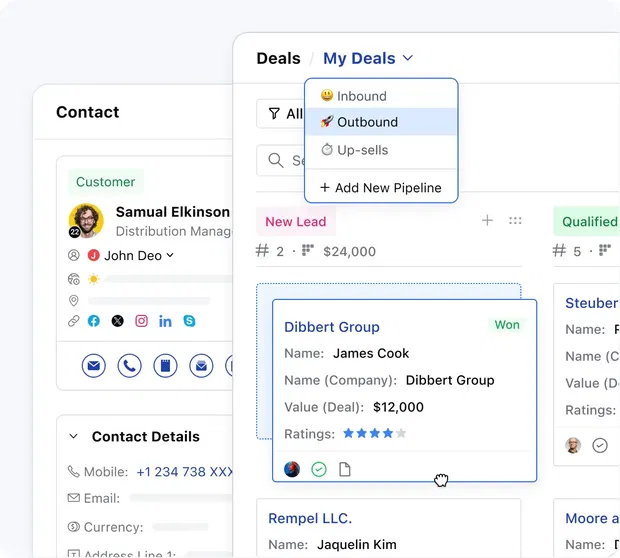Click the James Cook name value
Image resolution: width=620 pixels, height=558 pixels.
371,353
